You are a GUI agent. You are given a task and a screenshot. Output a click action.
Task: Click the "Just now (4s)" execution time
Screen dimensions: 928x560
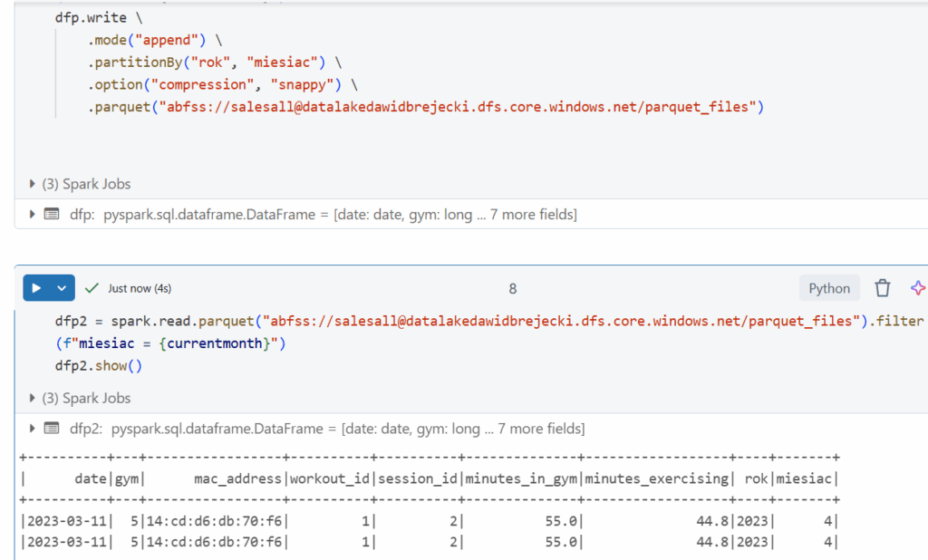(x=140, y=288)
